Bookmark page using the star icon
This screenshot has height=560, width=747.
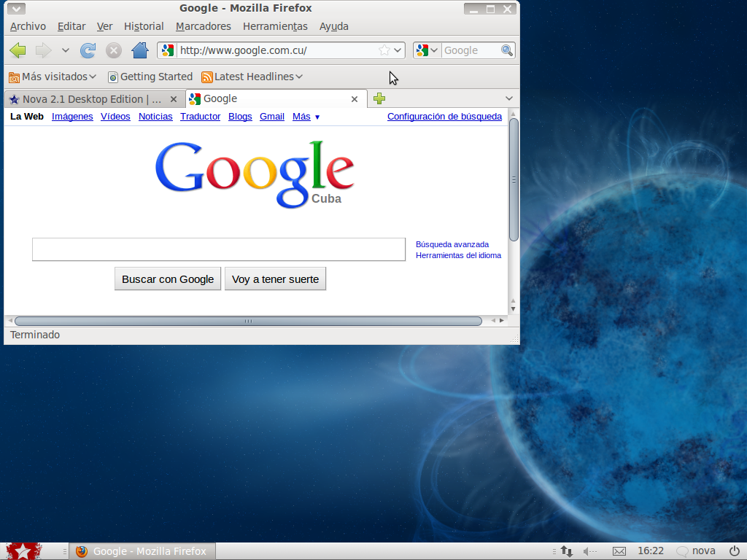384,50
